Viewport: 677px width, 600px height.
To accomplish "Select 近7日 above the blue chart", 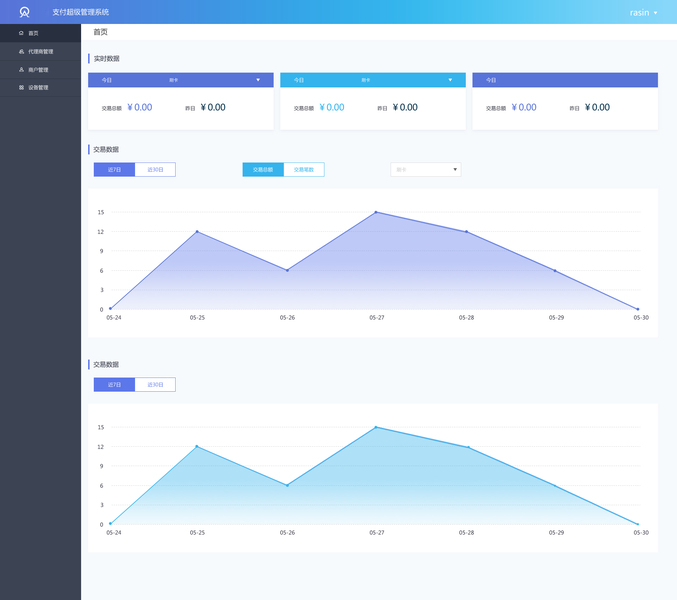I will [114, 385].
